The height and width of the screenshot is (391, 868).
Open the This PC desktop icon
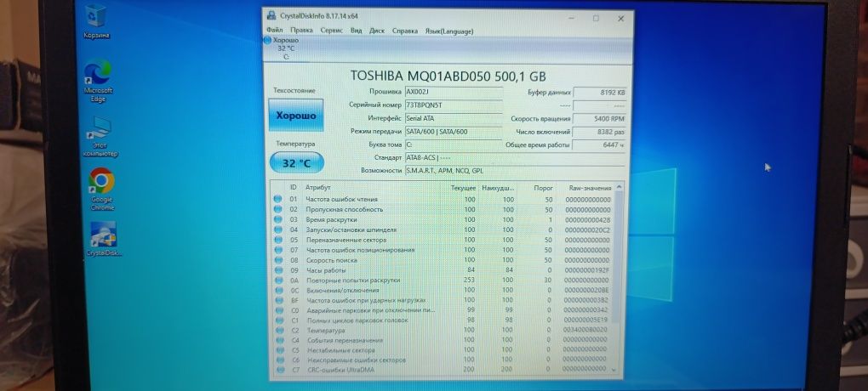coord(100,137)
